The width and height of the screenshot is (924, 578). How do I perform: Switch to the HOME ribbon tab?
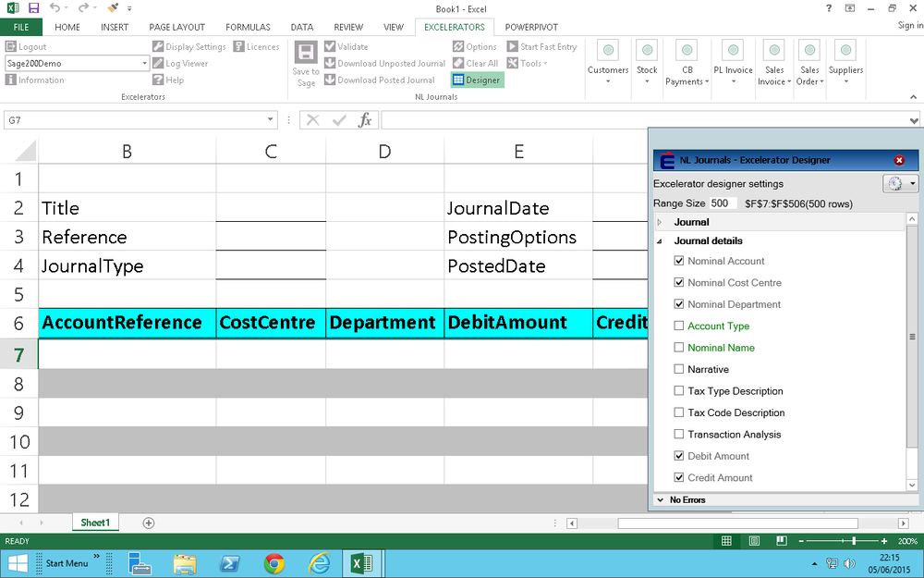(67, 27)
